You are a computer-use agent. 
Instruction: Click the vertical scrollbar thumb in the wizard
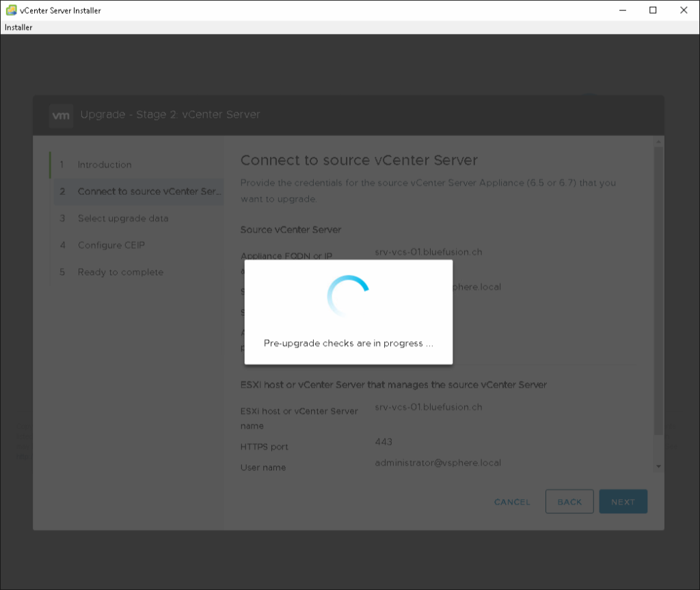pos(658,287)
